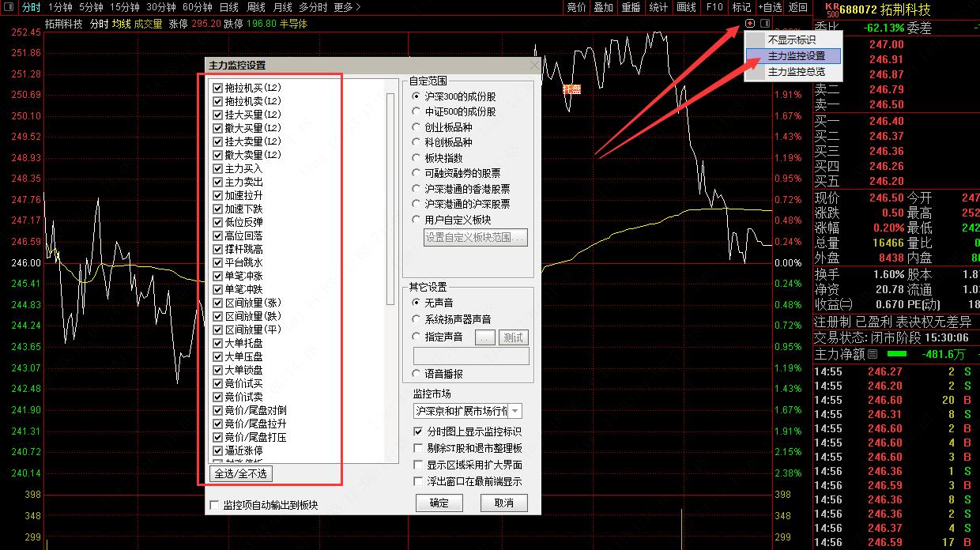Click the red monitor marker icon above chart
The image size is (980, 550).
750,24
